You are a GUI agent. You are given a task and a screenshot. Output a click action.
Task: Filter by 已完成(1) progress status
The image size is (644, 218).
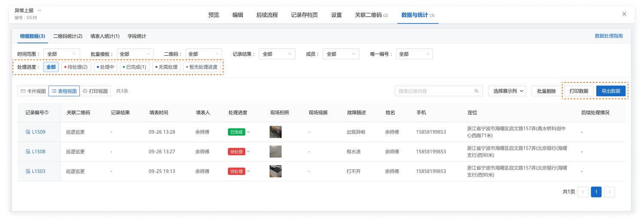click(x=135, y=67)
